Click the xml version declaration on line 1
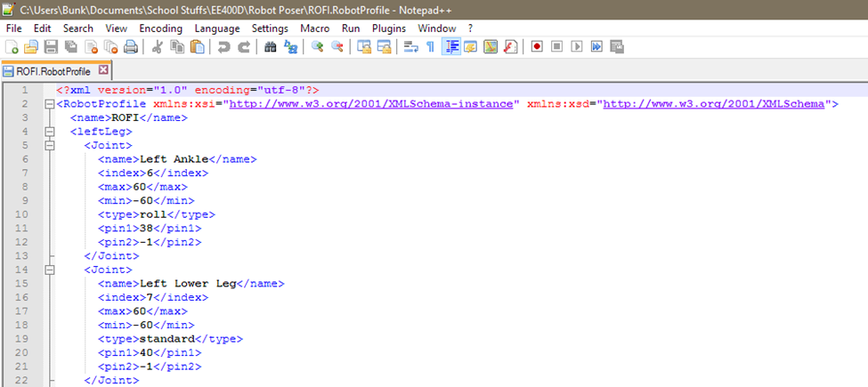This screenshot has width=868, height=387. coord(188,90)
